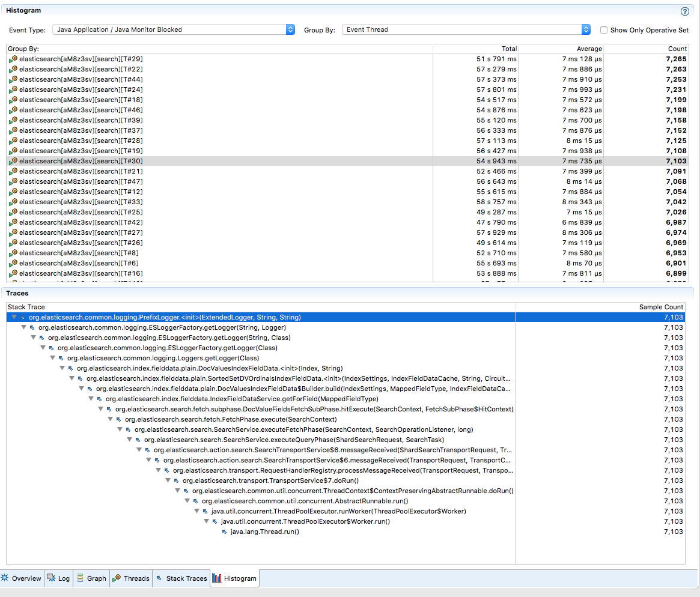Click thread icon for search T#39

pyautogui.click(x=13, y=121)
